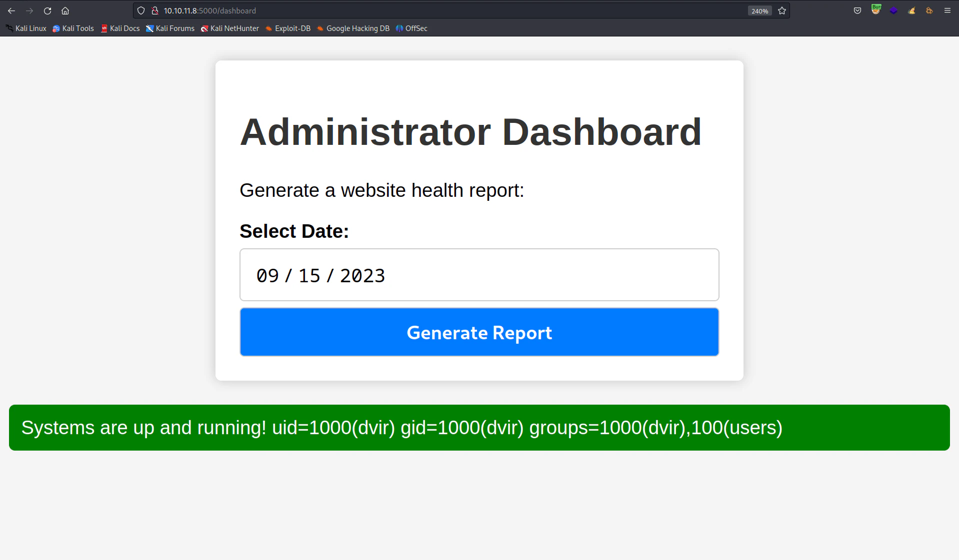Open the Kali NetHunter bookmark

[x=230, y=28]
